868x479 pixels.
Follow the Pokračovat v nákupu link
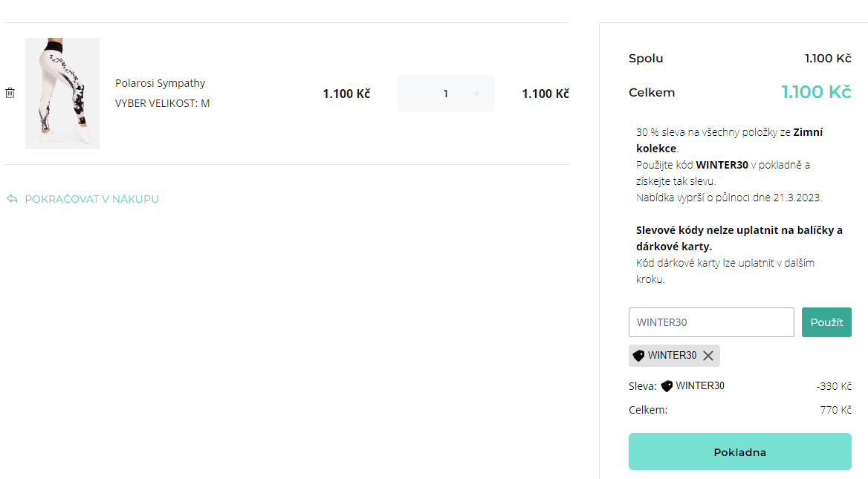[91, 199]
